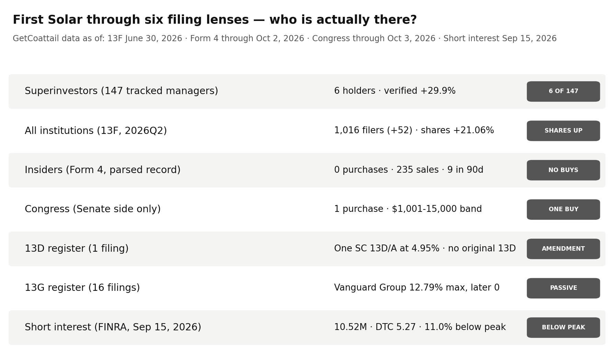Screen dimensions: 614x364
Task: Select the NO BUYS badge
Action: [563, 170]
